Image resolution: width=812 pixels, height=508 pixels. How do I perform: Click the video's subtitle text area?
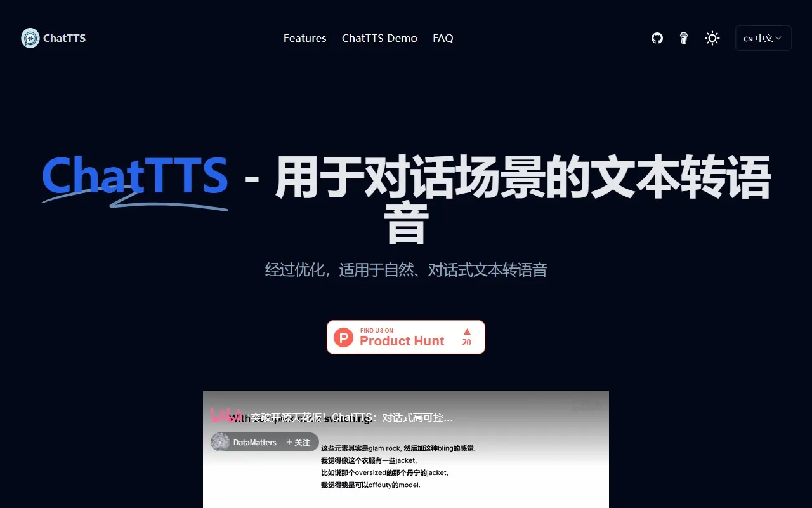point(398,466)
